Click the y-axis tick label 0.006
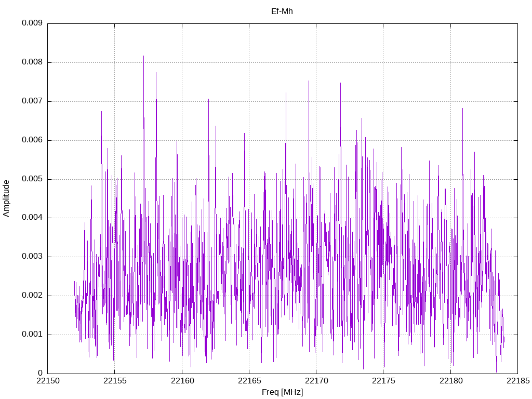 coord(32,140)
